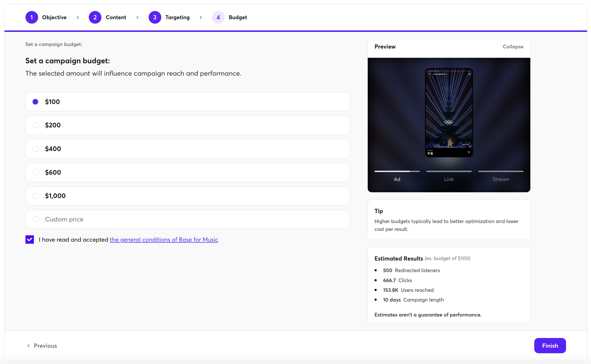This screenshot has height=364, width=591.
Task: Choose the $1,000 budget option
Action: [35, 196]
